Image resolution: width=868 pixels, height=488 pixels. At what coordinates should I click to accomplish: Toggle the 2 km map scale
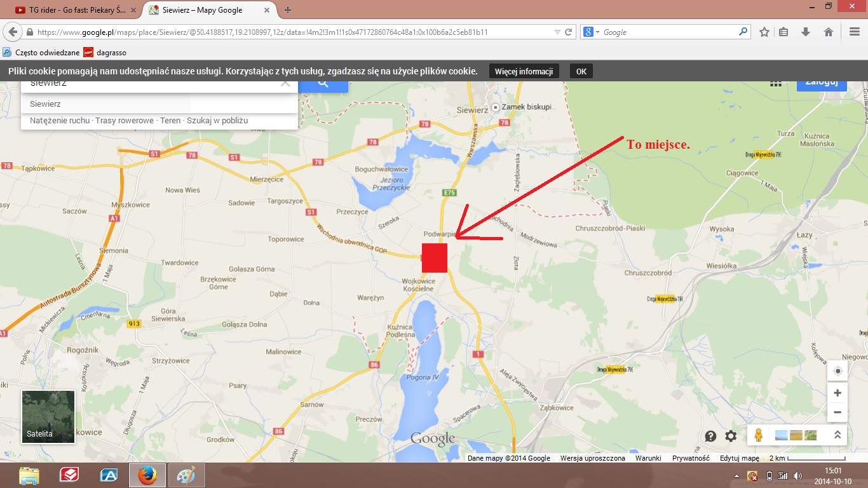click(x=807, y=458)
